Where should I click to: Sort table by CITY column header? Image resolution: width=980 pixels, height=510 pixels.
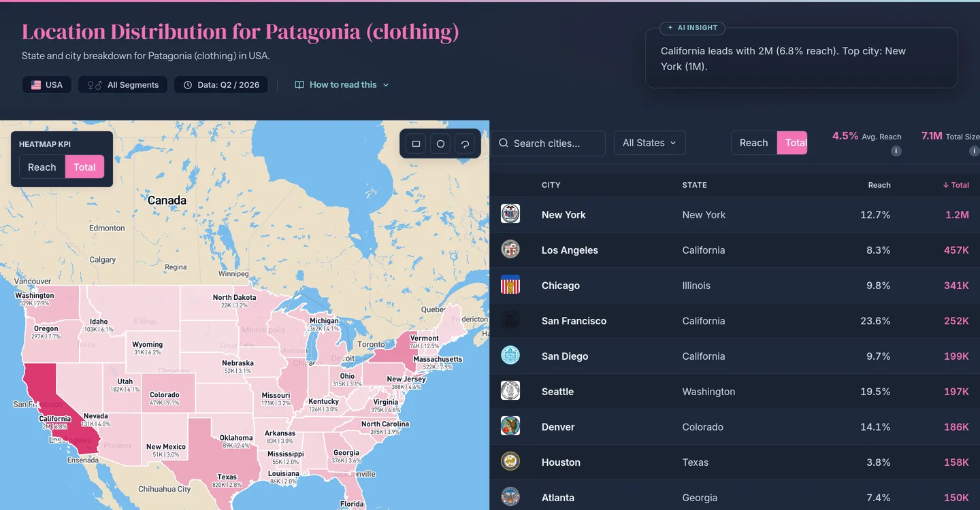tap(551, 185)
